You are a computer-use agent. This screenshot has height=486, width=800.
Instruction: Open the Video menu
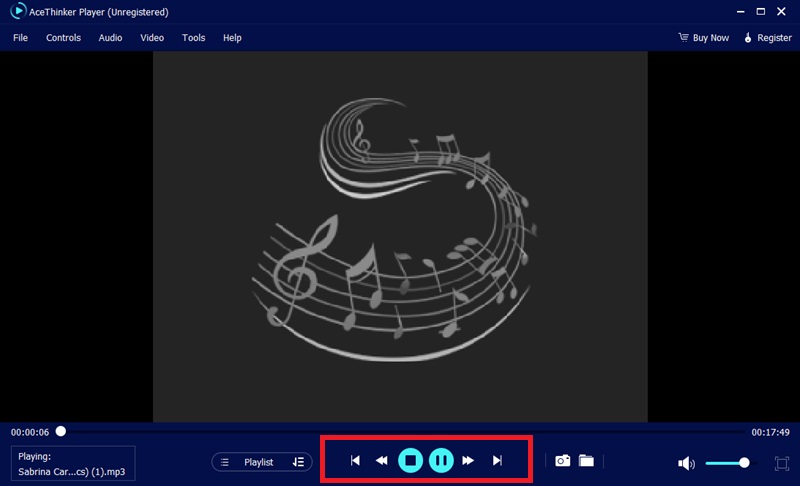tap(152, 38)
